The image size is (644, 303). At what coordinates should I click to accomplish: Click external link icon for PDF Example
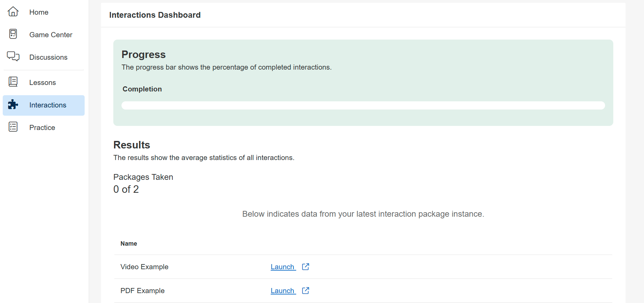click(x=305, y=290)
